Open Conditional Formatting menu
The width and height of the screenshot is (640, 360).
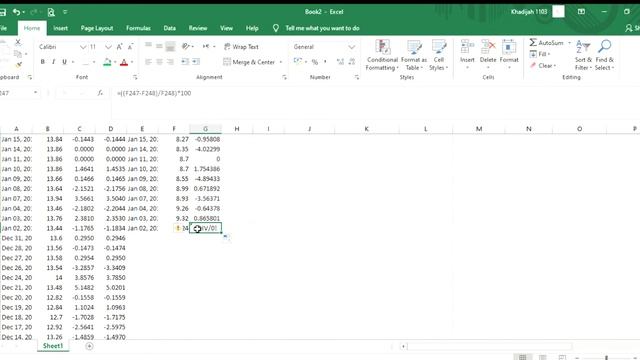click(x=382, y=56)
